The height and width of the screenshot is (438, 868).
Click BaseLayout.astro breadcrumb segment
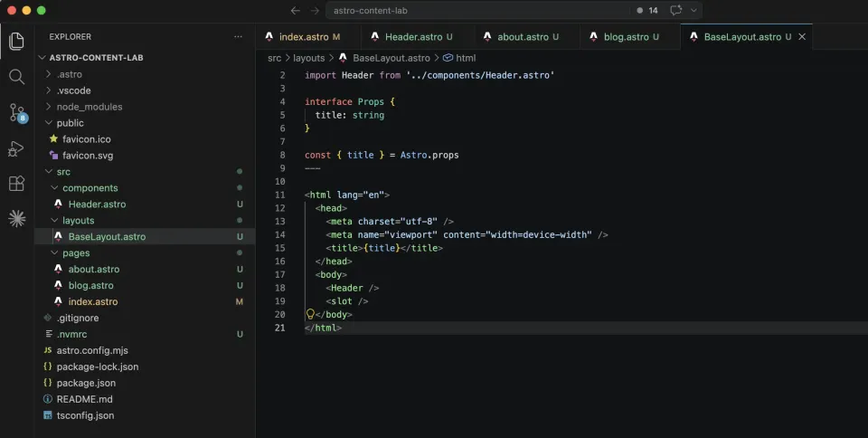click(x=391, y=58)
